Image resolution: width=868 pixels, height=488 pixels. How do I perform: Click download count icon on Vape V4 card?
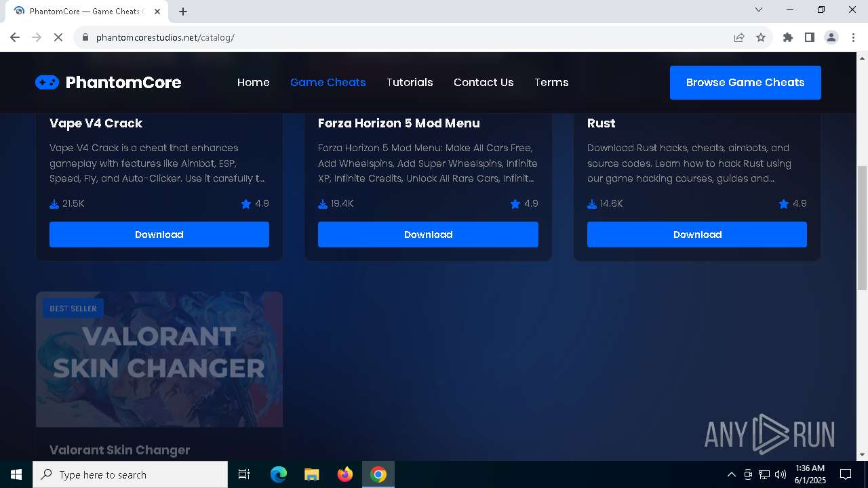click(x=54, y=204)
